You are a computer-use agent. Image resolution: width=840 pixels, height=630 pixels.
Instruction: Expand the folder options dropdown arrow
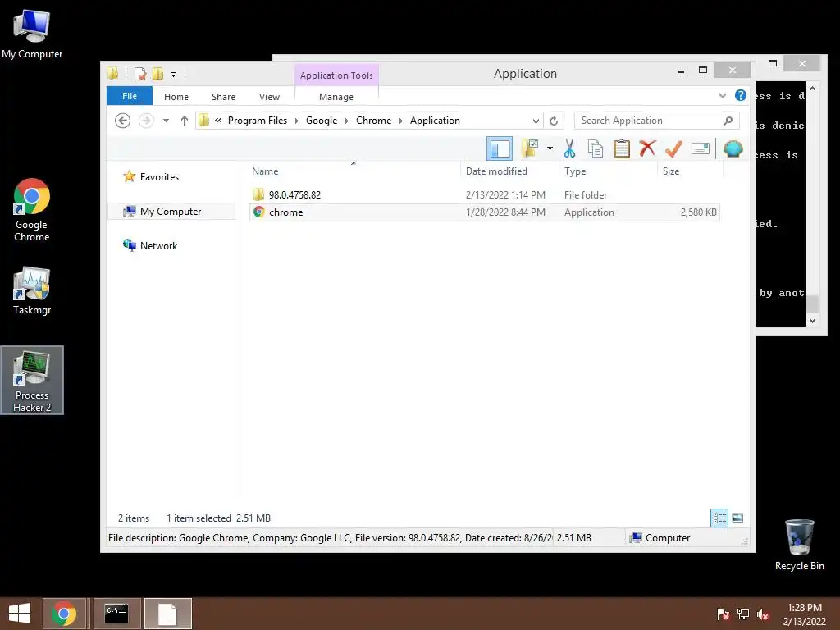550,148
